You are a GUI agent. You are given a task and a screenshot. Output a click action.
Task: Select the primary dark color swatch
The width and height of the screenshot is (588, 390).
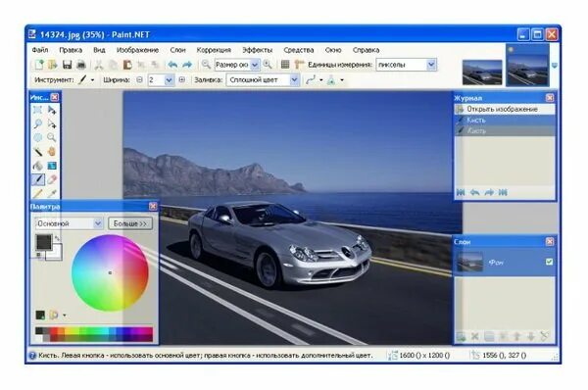pos(43,242)
